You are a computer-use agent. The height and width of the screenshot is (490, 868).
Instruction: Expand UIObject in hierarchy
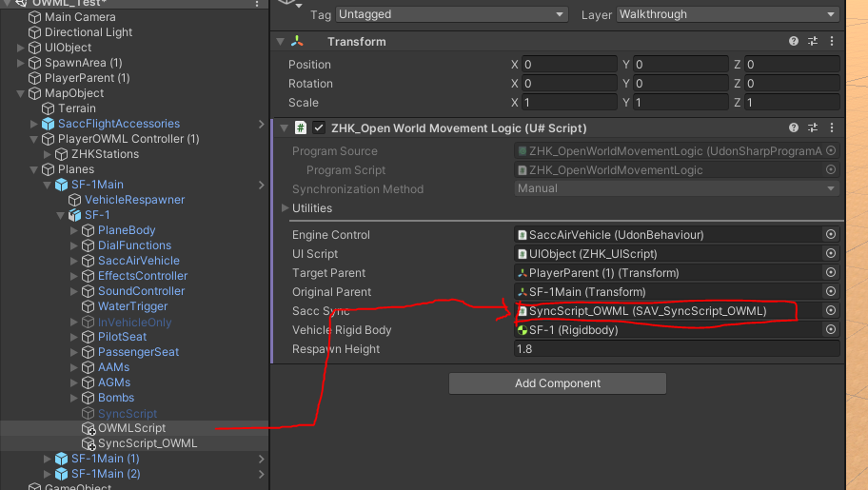21,48
